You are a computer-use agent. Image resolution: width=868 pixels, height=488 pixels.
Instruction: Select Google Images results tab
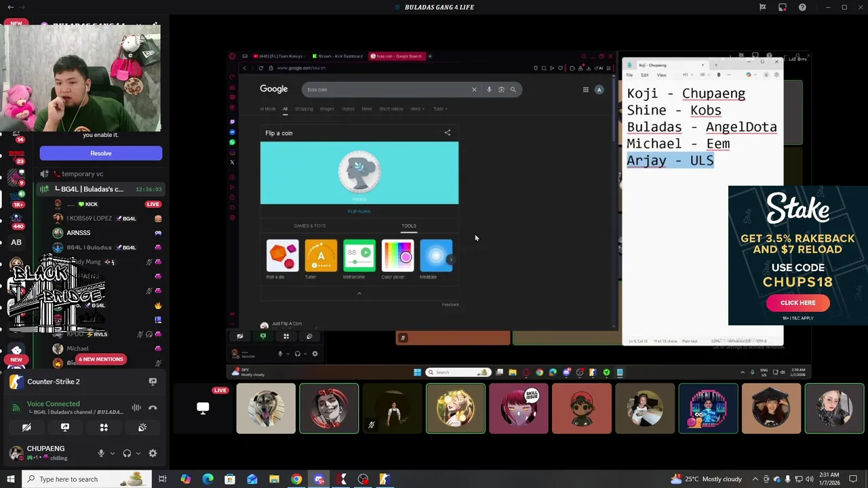(327, 108)
